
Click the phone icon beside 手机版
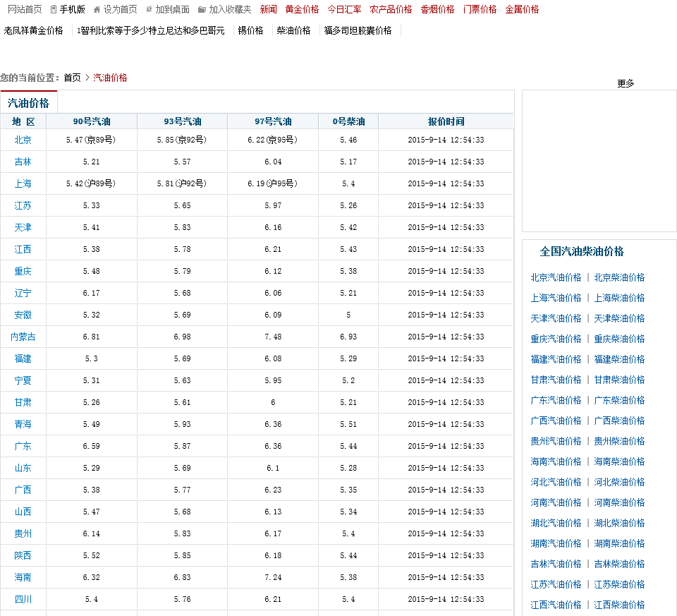click(54, 9)
